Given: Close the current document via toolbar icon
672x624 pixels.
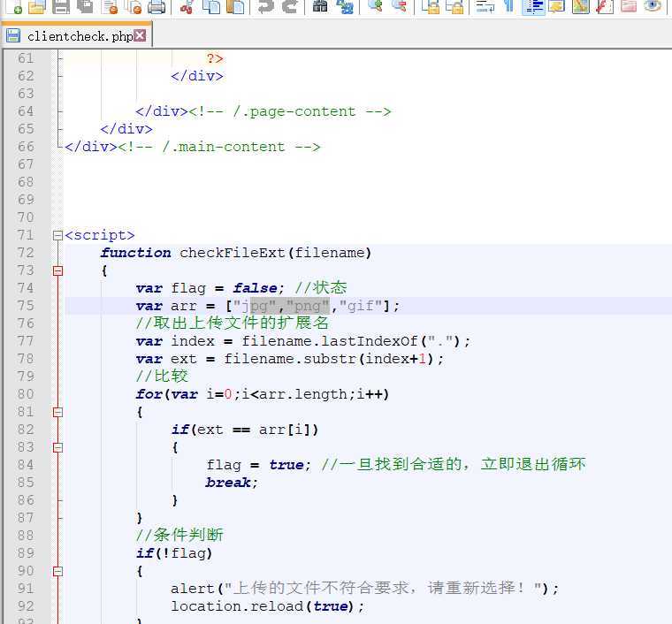Looking at the screenshot, I should click(x=111, y=6).
